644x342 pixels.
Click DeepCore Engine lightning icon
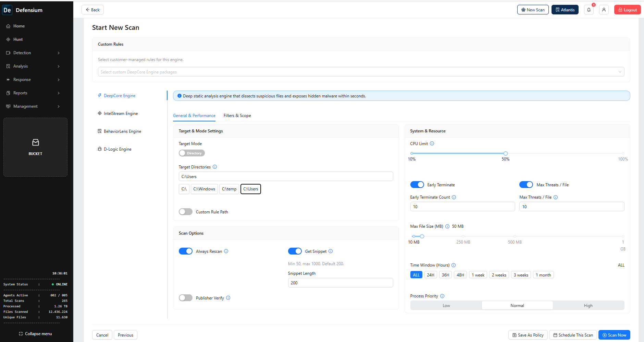tap(100, 95)
